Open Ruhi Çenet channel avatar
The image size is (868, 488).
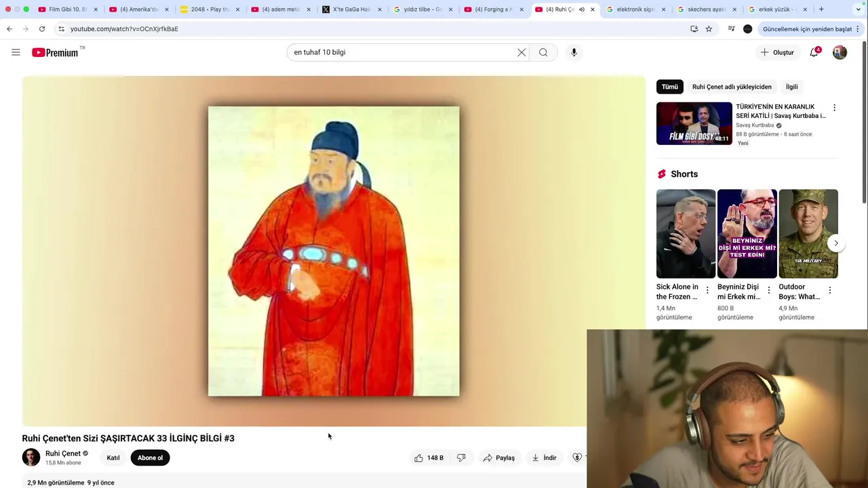(x=31, y=457)
